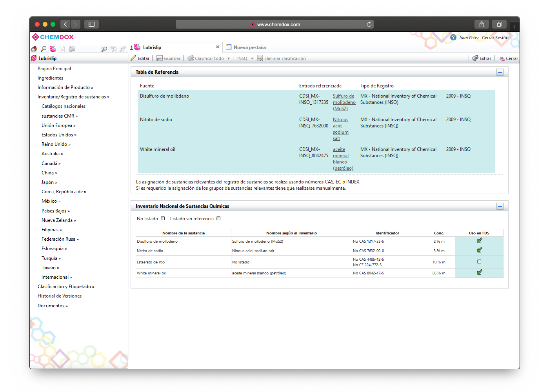Open the search-in-document icon in sidebar toolbar
Viewport: 549px width, 392px height.
pyautogui.click(x=104, y=49)
